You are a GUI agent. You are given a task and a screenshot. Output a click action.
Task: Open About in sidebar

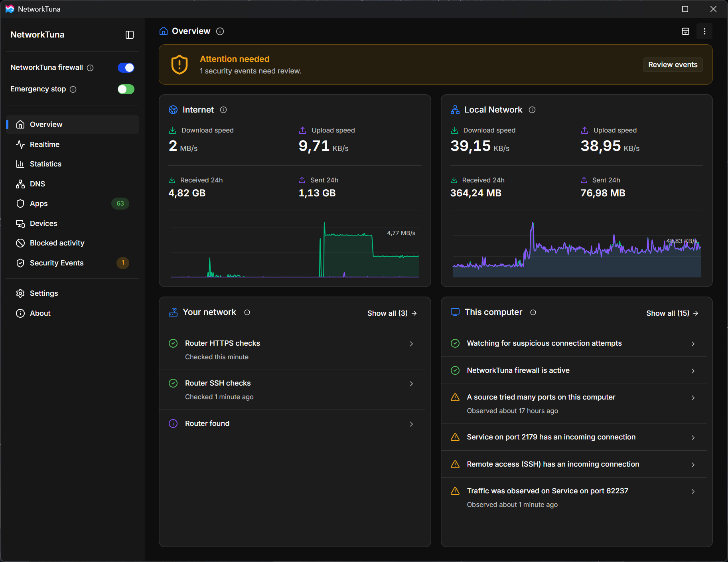point(73,313)
